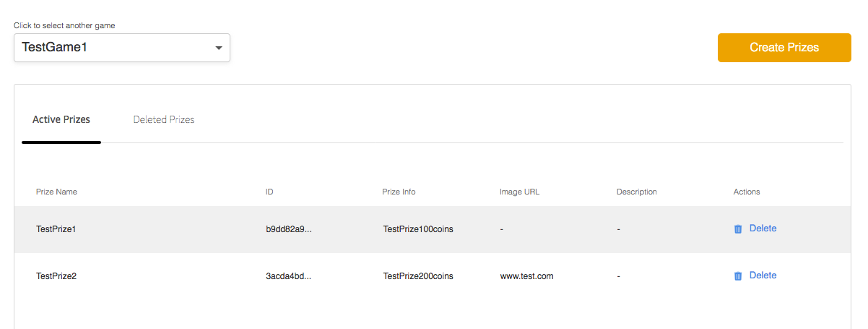The image size is (868, 329).
Task: Open the TestGame1 game selector dropdown
Action: coord(122,48)
